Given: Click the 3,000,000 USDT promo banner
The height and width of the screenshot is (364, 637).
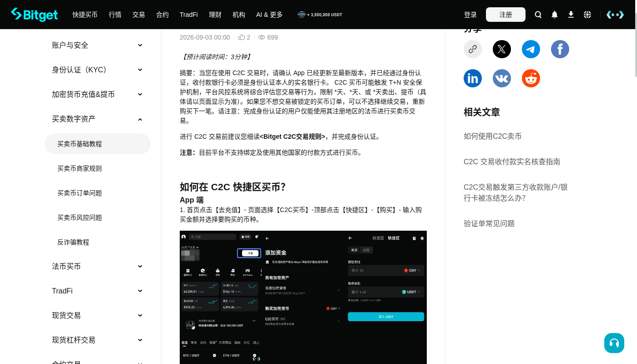Looking at the screenshot, I should pos(319,15).
